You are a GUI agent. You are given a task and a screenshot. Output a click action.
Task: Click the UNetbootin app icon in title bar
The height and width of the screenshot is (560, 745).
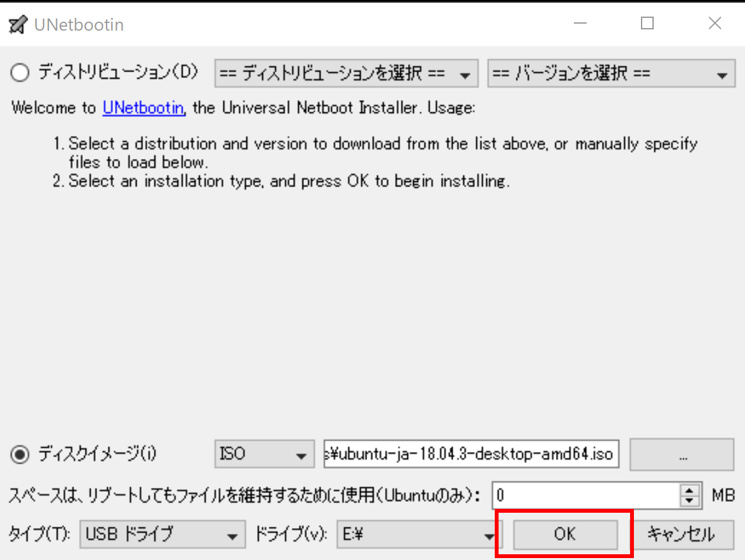coord(18,24)
